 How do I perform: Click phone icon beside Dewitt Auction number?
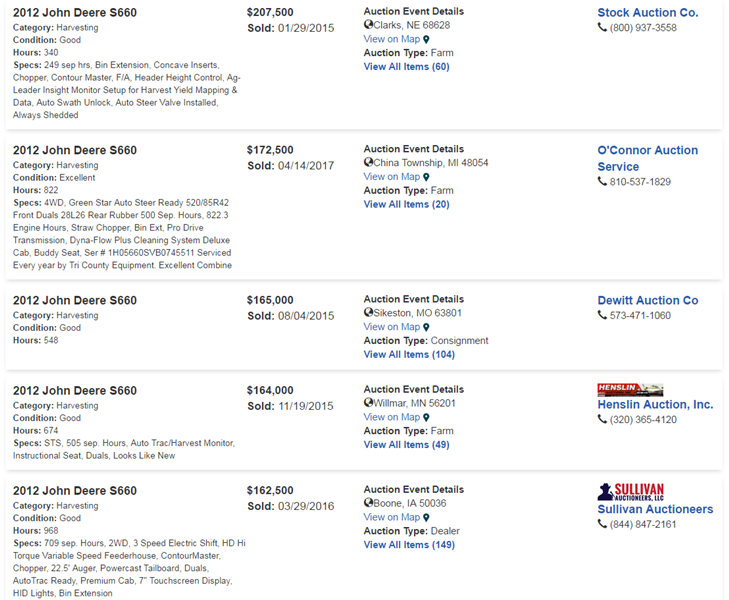[602, 316]
